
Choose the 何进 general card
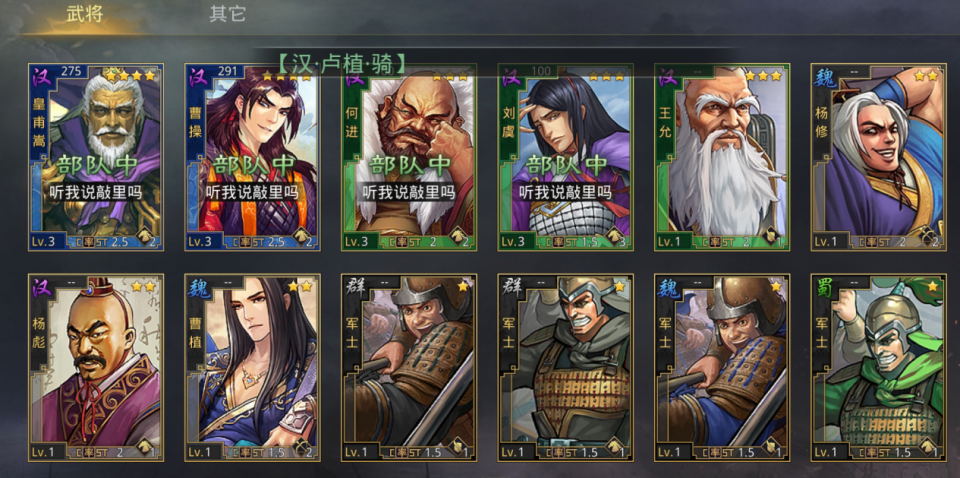click(x=409, y=157)
